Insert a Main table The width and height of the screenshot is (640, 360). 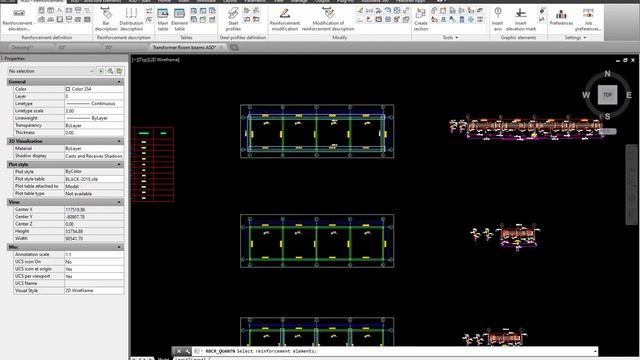(x=163, y=19)
